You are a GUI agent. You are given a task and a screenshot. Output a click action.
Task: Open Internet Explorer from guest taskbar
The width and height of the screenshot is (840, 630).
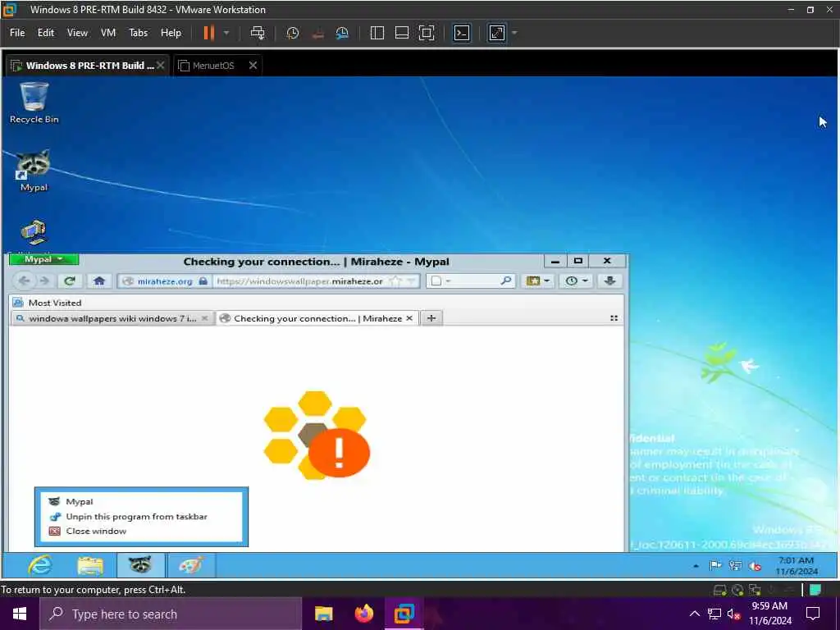point(40,566)
